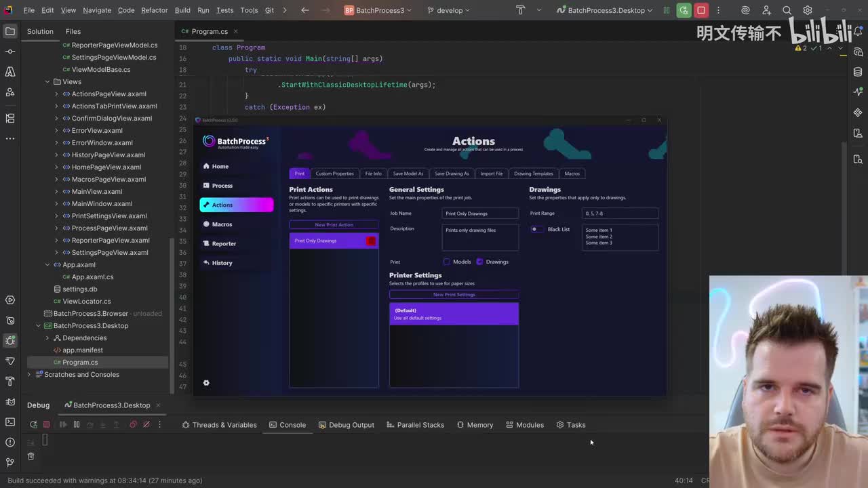Show hidden main menu items chevron
The image size is (868, 488).
click(285, 10)
